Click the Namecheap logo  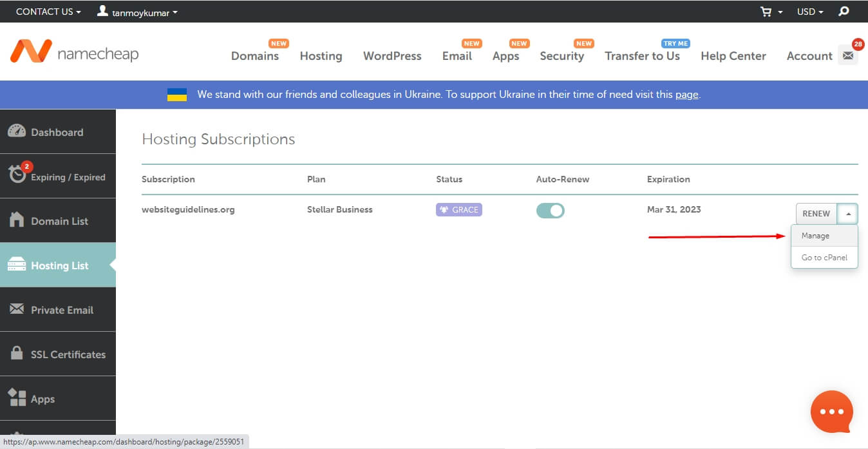click(x=74, y=53)
